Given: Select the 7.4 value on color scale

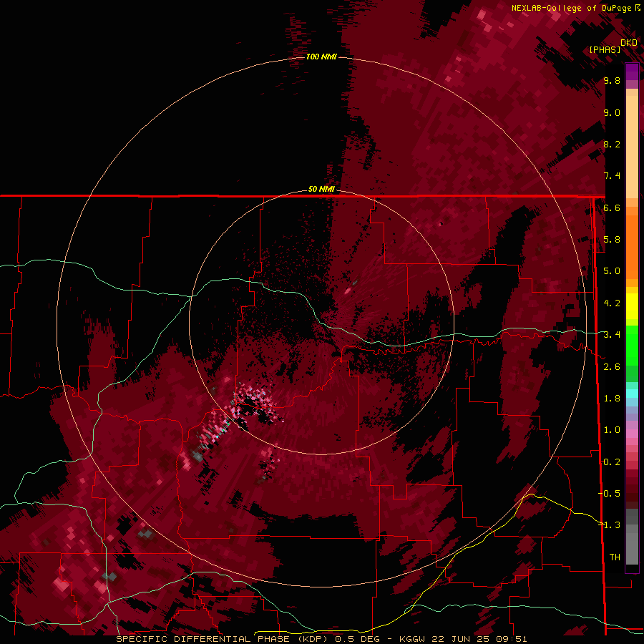Looking at the screenshot, I should [612, 176].
